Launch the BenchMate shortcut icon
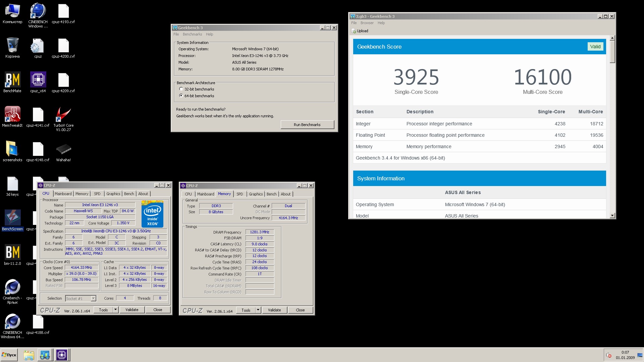This screenshot has height=362, width=644. tap(12, 82)
